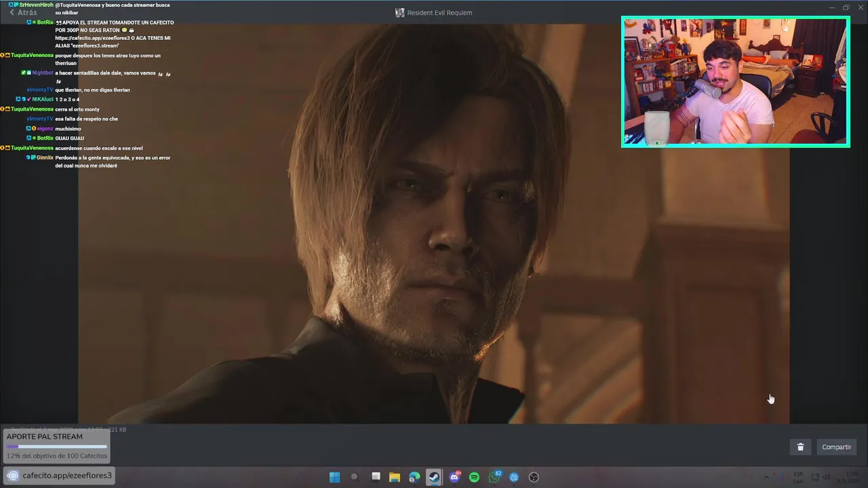Click '12% del objetivo de 100 Cafecitos' text
868x488 pixels.
tap(57, 456)
